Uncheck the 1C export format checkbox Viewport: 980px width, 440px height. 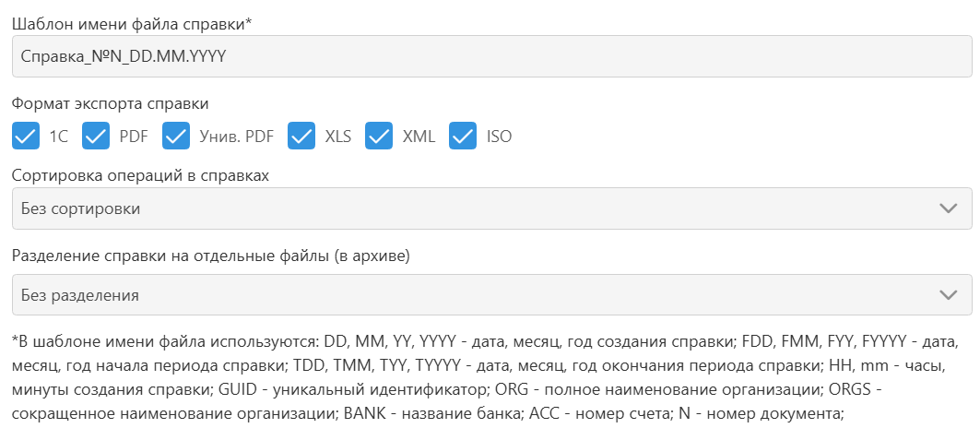coord(25,137)
